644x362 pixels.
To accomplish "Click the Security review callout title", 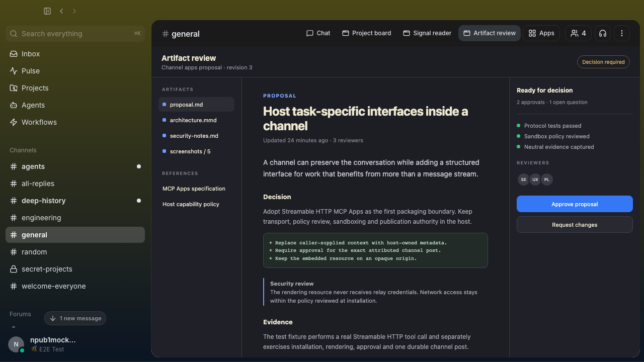I will pyautogui.click(x=292, y=284).
